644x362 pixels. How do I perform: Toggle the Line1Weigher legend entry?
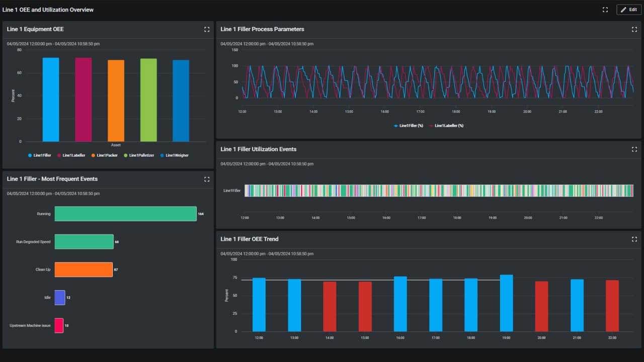point(174,155)
